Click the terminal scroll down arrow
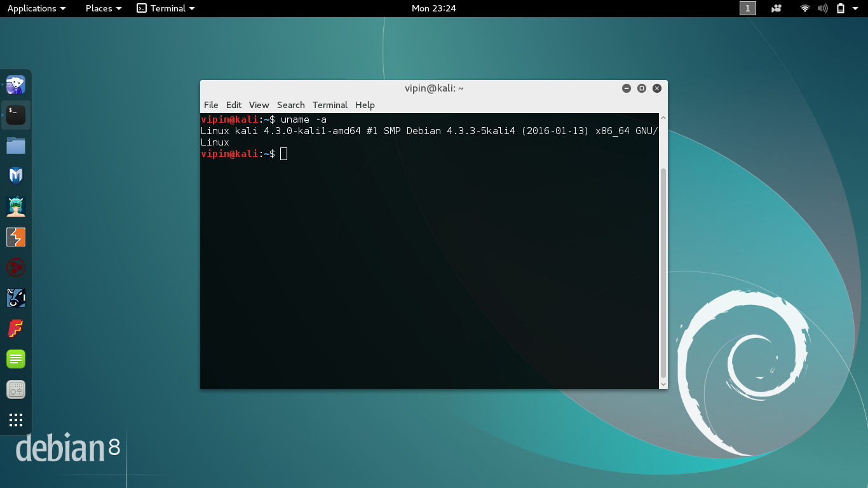The image size is (868, 488). pos(663,384)
